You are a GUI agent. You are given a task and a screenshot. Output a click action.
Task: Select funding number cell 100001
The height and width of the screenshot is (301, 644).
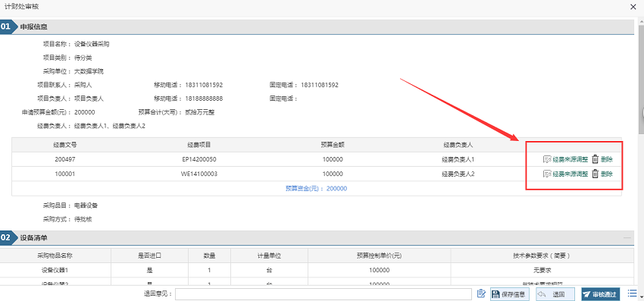coord(65,174)
